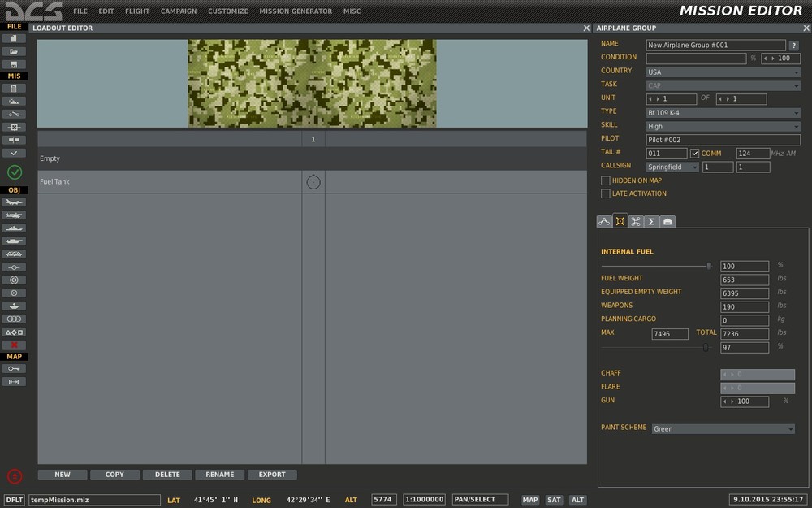Viewport: 812px width, 508px height.
Task: Enable the Hidden on Map checkbox
Action: click(606, 180)
